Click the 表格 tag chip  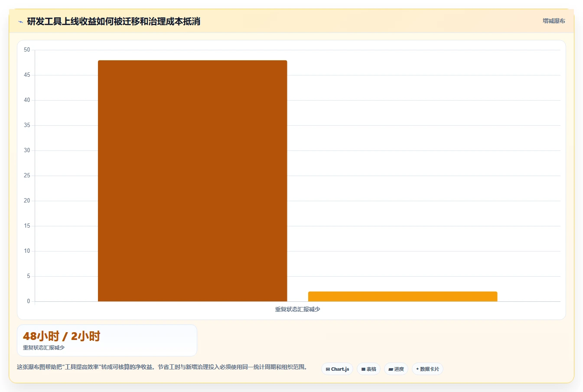click(x=368, y=369)
